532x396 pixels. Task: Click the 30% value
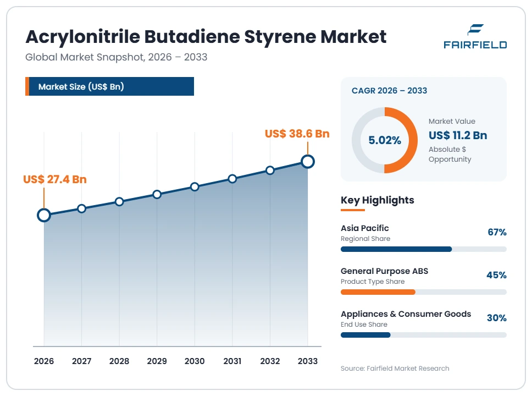[x=497, y=318]
